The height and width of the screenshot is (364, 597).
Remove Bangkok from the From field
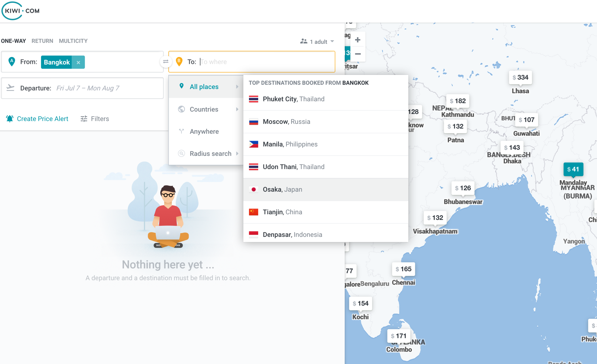[x=78, y=62]
